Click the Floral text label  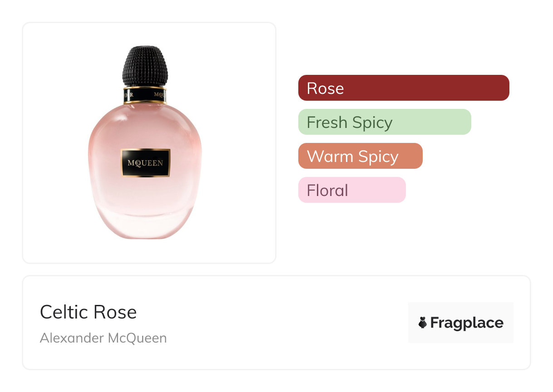(x=327, y=190)
